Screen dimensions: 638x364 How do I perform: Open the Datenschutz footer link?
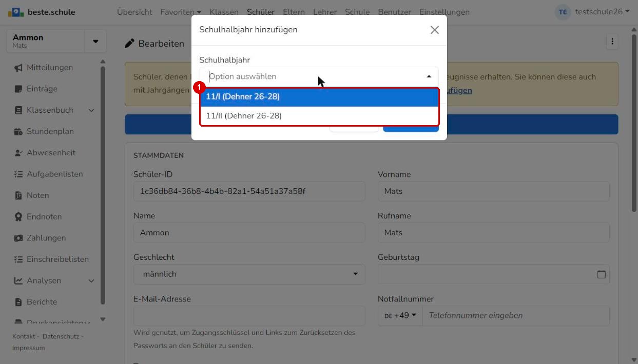(61, 336)
